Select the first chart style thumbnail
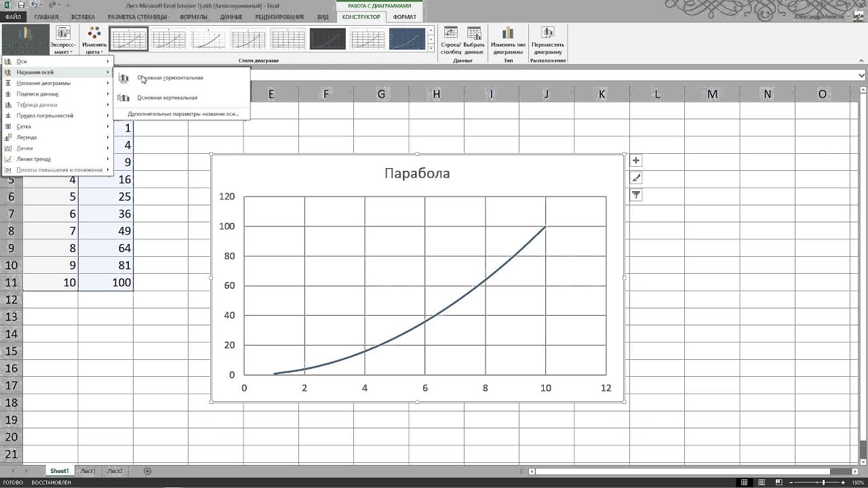Viewport: 868px width, 488px height. [x=129, y=39]
